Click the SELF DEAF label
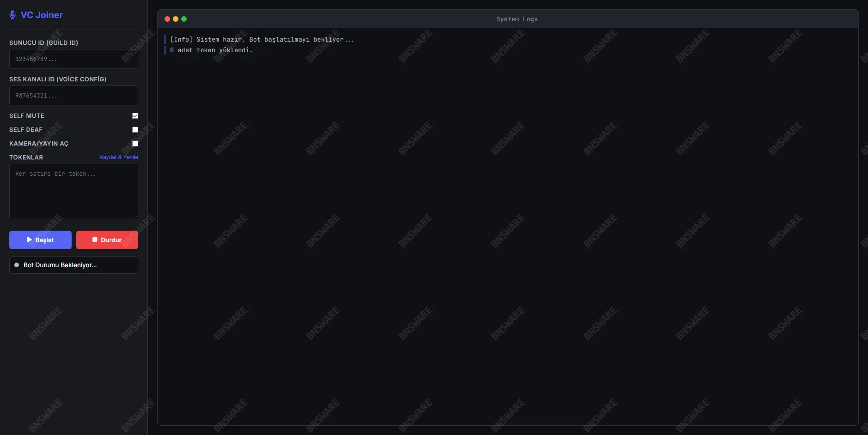 (x=26, y=129)
